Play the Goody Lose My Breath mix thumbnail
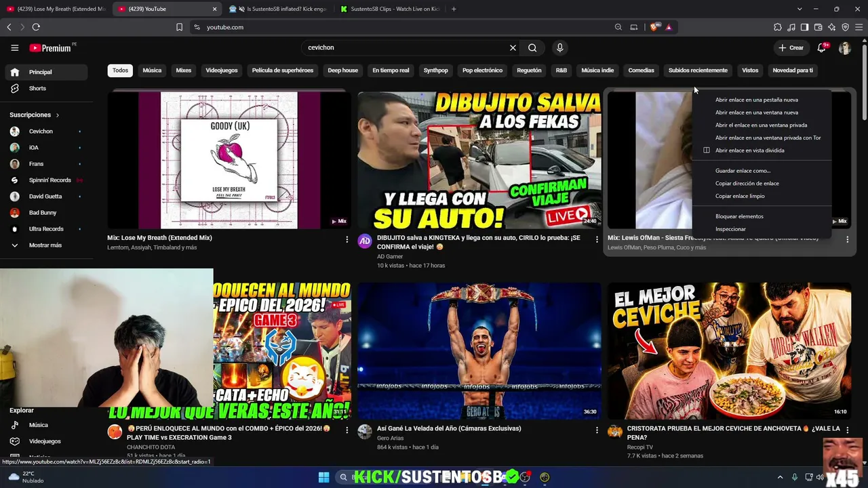Screen dimensions: 868x488 click(x=229, y=161)
